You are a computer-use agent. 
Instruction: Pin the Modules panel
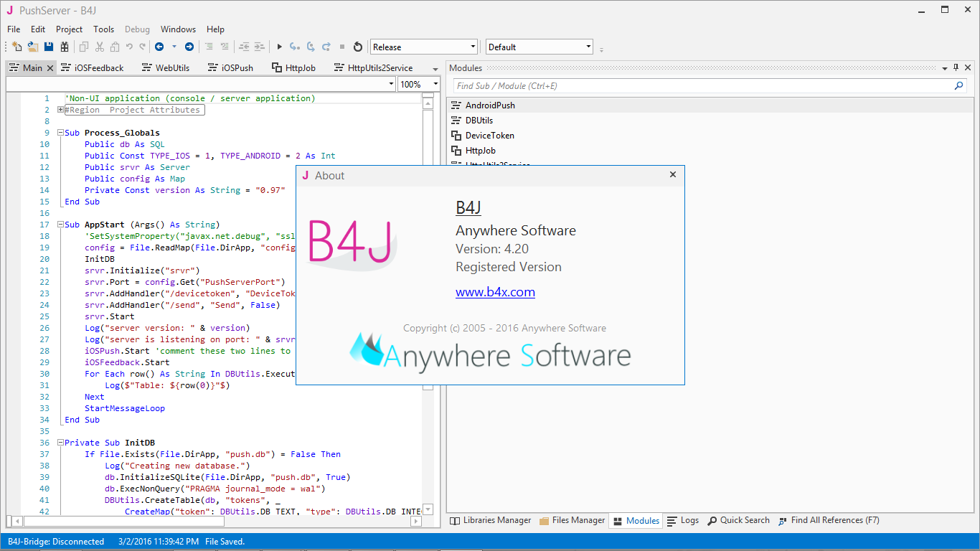tap(956, 67)
